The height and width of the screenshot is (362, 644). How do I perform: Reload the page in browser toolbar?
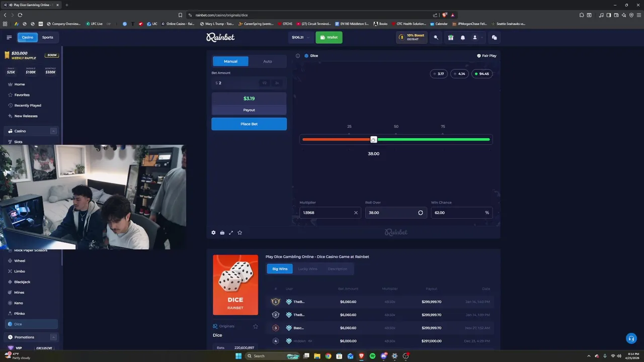tap(20, 15)
